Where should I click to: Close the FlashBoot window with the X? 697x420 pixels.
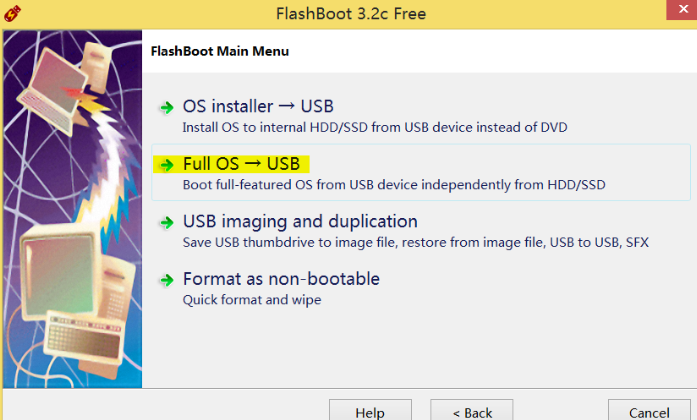682,9
